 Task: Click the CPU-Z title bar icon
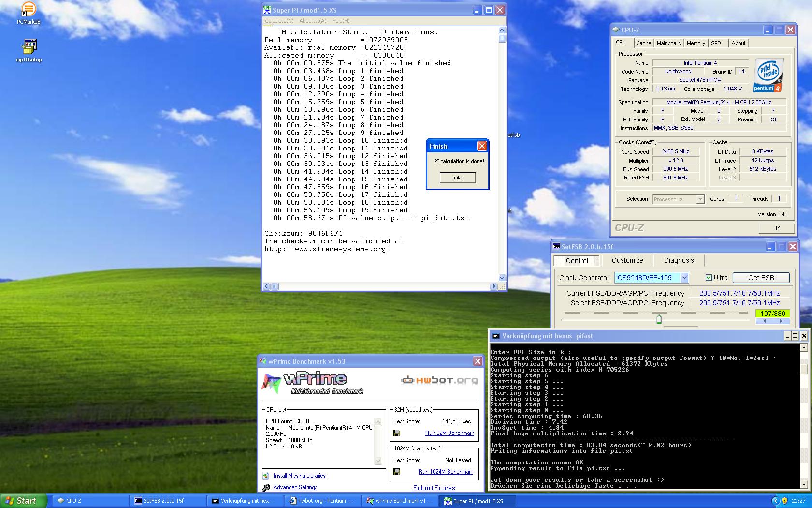pos(616,30)
